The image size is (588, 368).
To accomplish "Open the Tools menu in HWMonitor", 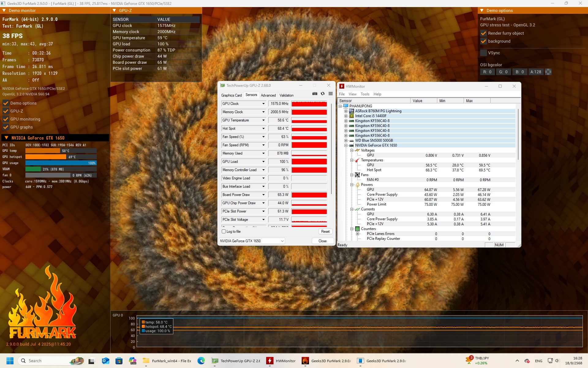I will pyautogui.click(x=365, y=94).
